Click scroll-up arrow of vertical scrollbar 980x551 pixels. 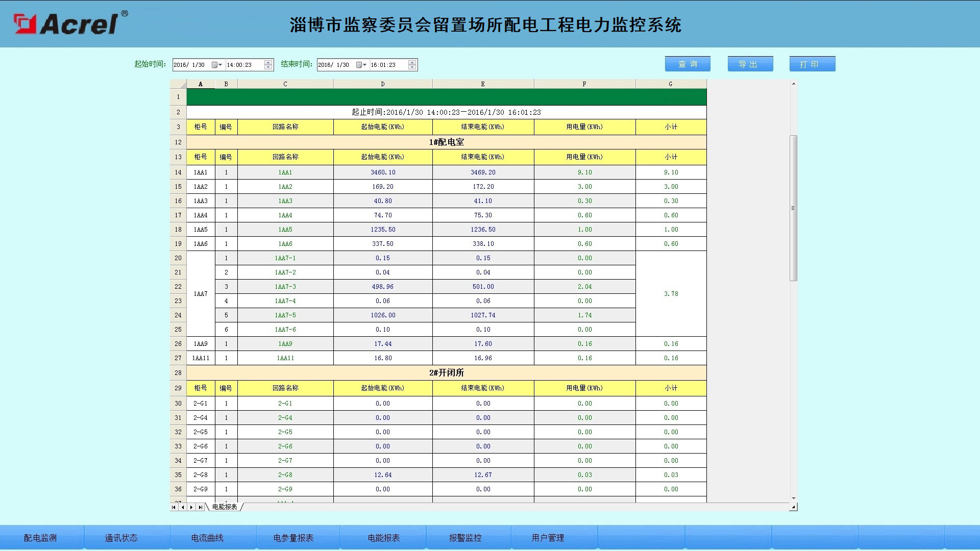(x=793, y=84)
